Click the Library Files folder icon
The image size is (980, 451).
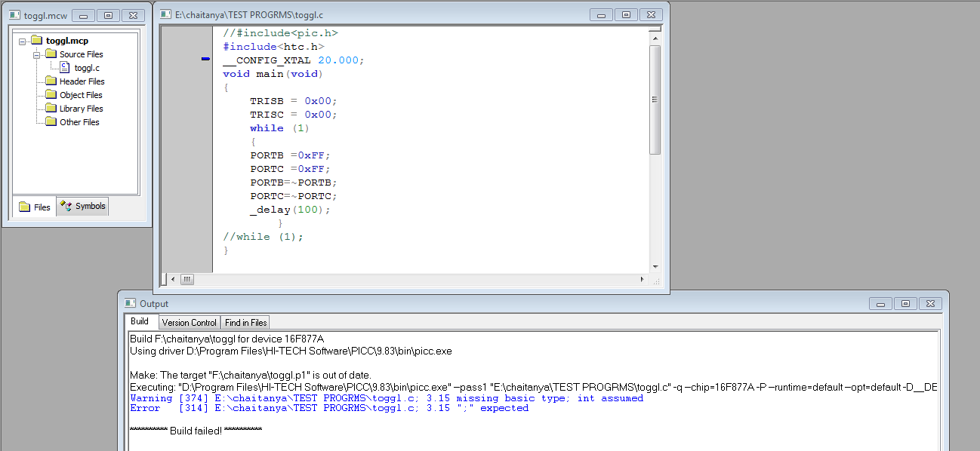[x=51, y=109]
